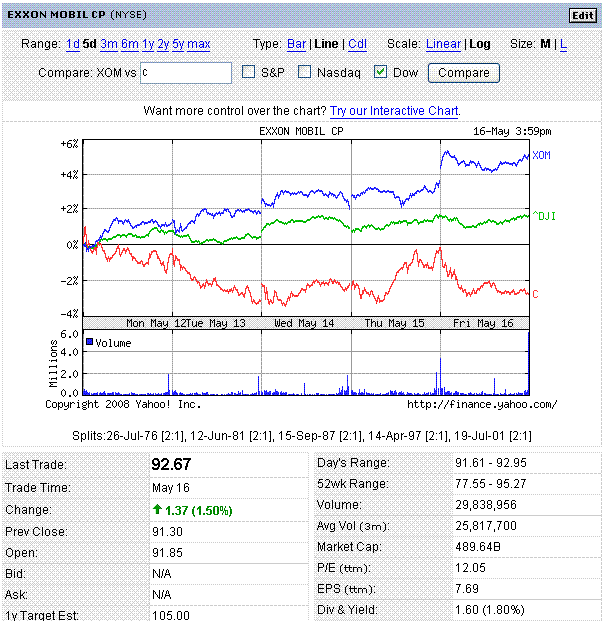Change chart size to L
The width and height of the screenshot is (605, 621).
pyautogui.click(x=563, y=44)
